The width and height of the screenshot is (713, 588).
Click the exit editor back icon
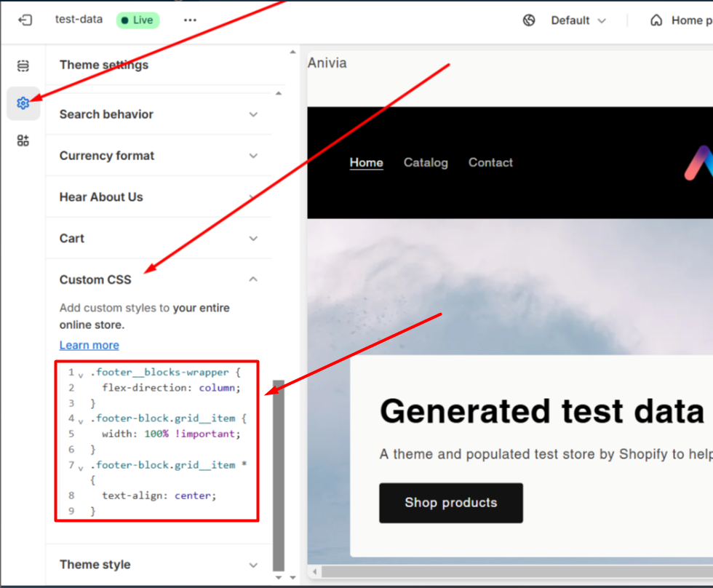pos(25,20)
